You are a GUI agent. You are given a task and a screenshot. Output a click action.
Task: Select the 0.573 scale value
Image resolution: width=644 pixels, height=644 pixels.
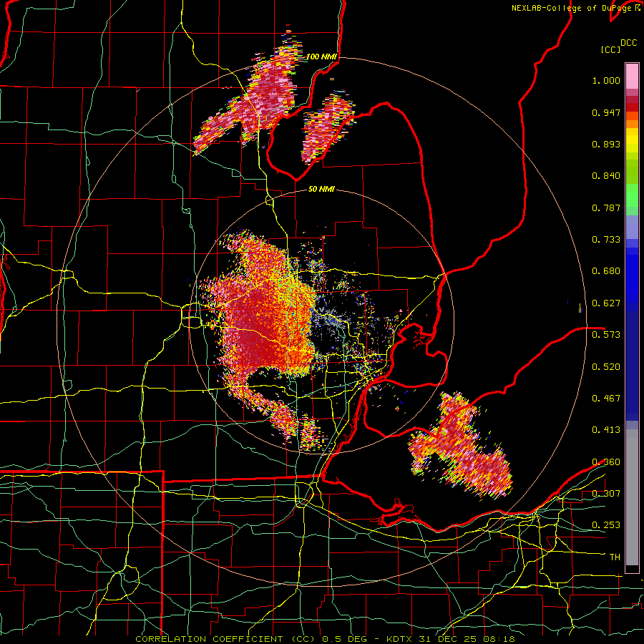pyautogui.click(x=606, y=334)
